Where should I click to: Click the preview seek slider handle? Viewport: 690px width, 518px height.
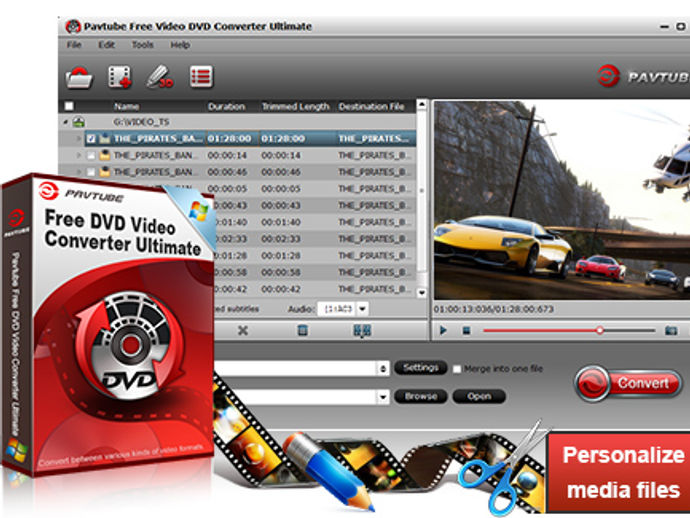599,330
